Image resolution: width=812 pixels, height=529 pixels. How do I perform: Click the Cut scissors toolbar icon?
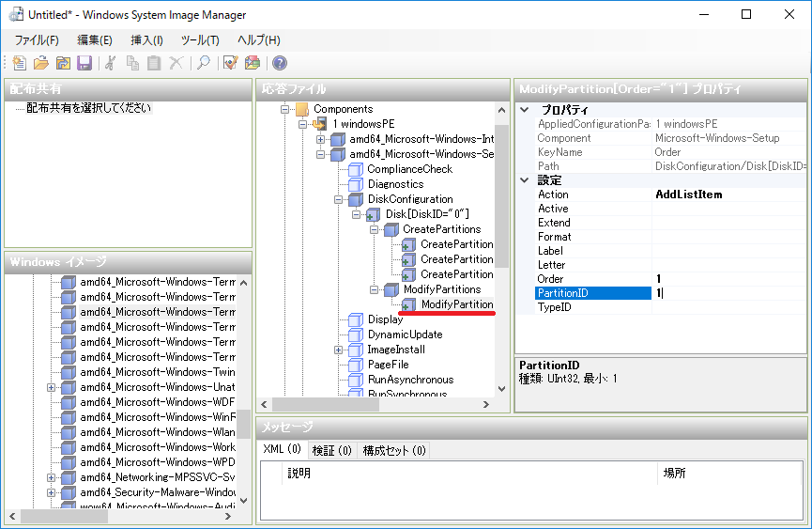tap(111, 63)
